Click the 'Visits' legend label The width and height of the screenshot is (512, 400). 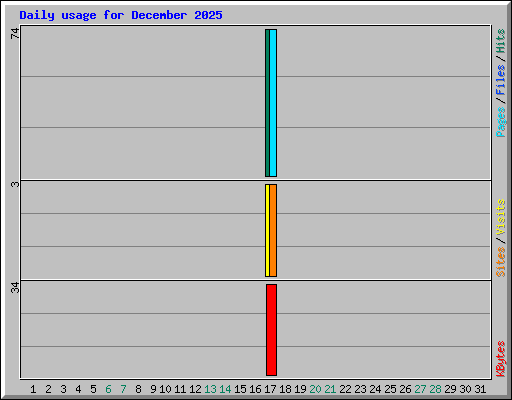pyautogui.click(x=501, y=217)
